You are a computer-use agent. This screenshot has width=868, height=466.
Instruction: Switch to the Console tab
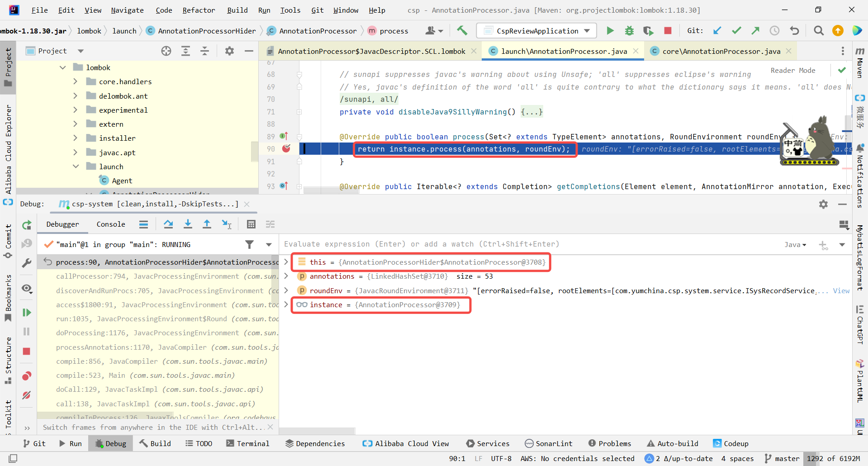(x=111, y=224)
